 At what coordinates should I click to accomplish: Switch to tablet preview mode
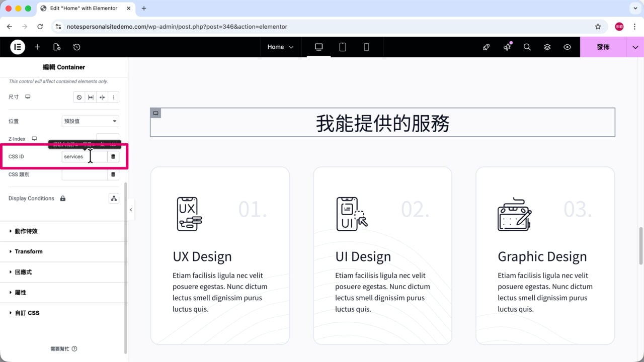pos(343,47)
